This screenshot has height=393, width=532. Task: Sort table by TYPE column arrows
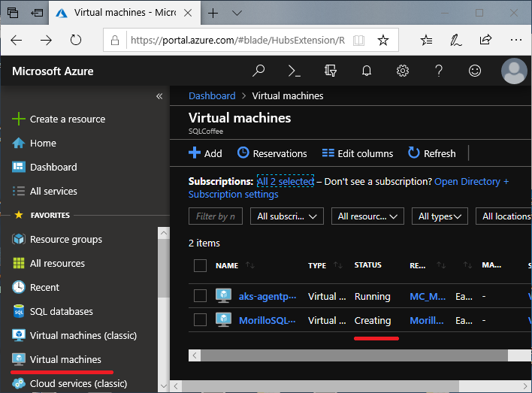tap(337, 265)
